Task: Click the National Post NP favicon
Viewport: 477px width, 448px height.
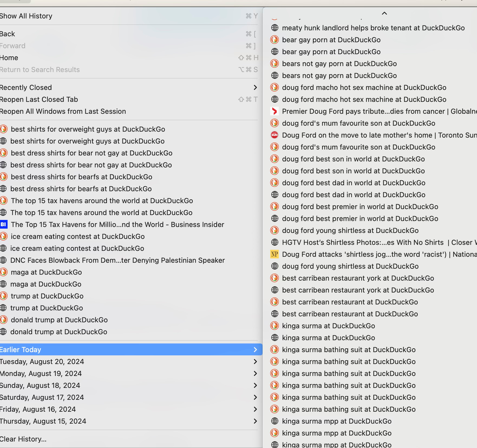Action: point(275,254)
